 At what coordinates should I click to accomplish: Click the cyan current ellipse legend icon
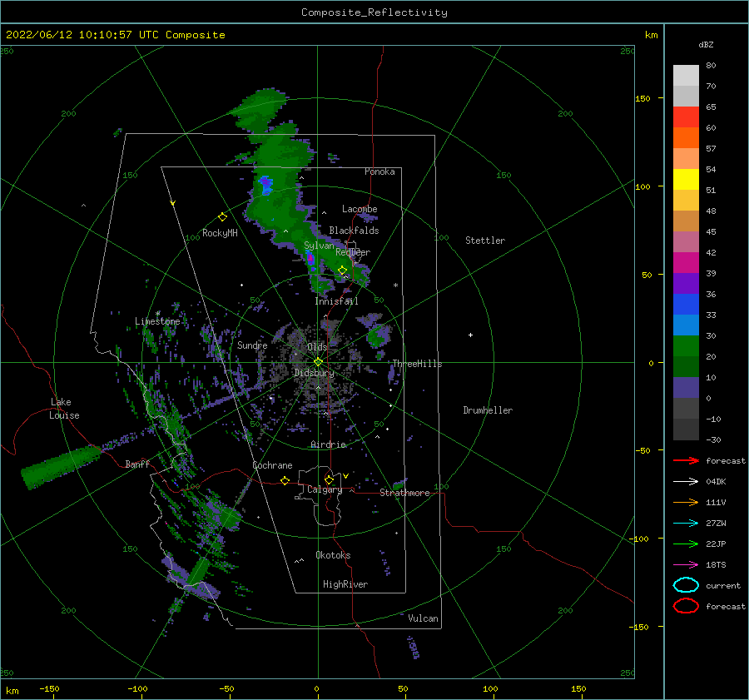(x=686, y=585)
